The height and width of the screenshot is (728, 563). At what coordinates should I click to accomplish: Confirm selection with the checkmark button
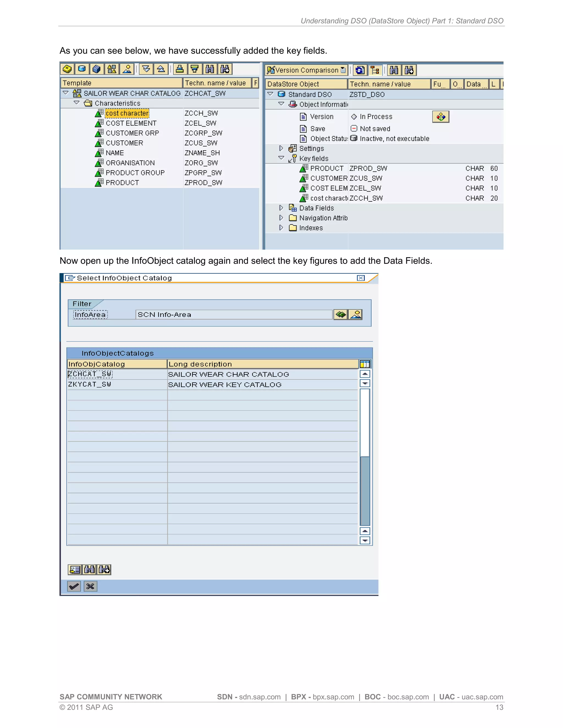pos(74,586)
